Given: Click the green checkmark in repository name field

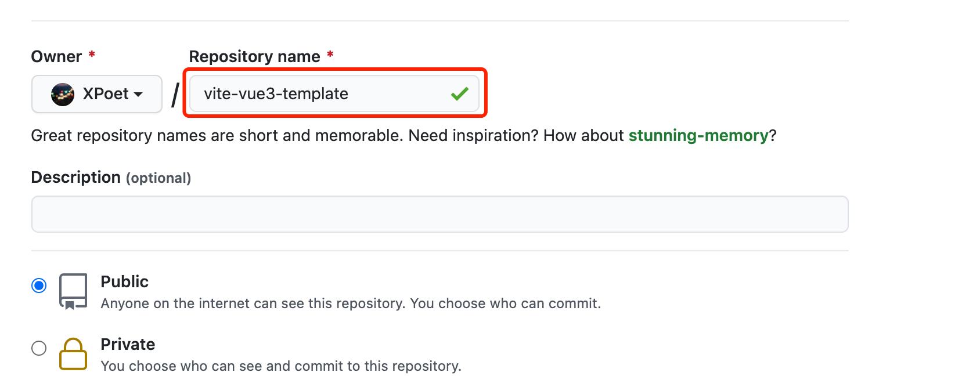Looking at the screenshot, I should coord(459,93).
